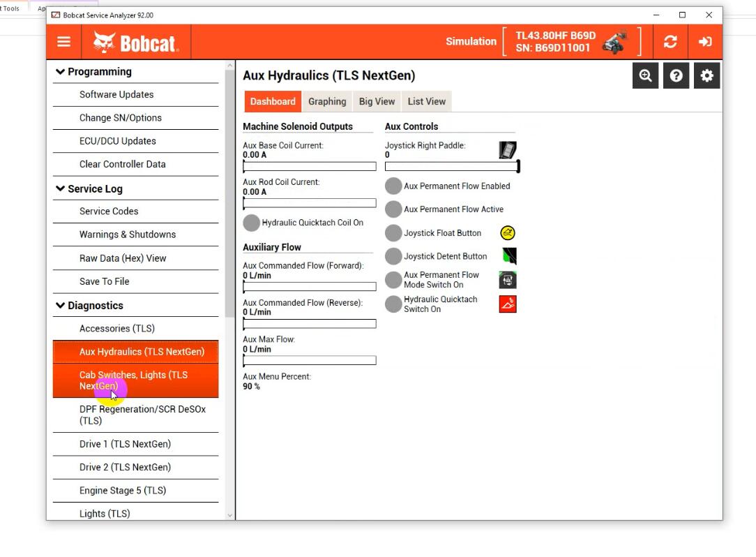Open the help question mark button
The image size is (756, 557).
pos(676,75)
